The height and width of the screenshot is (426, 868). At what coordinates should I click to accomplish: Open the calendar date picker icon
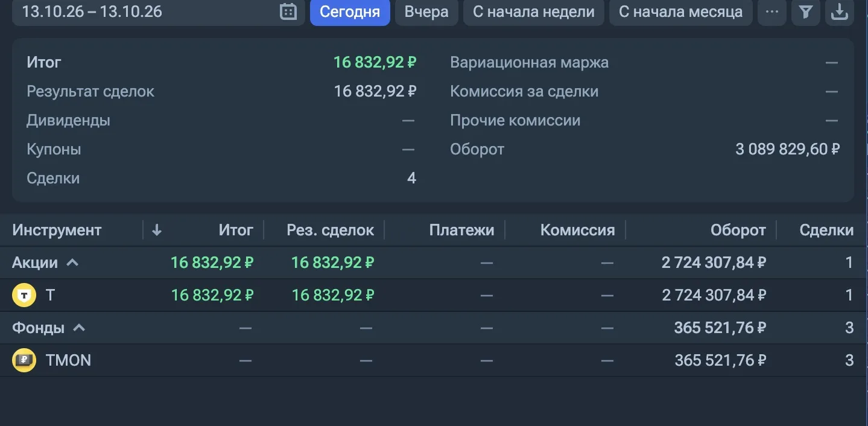[x=288, y=11]
